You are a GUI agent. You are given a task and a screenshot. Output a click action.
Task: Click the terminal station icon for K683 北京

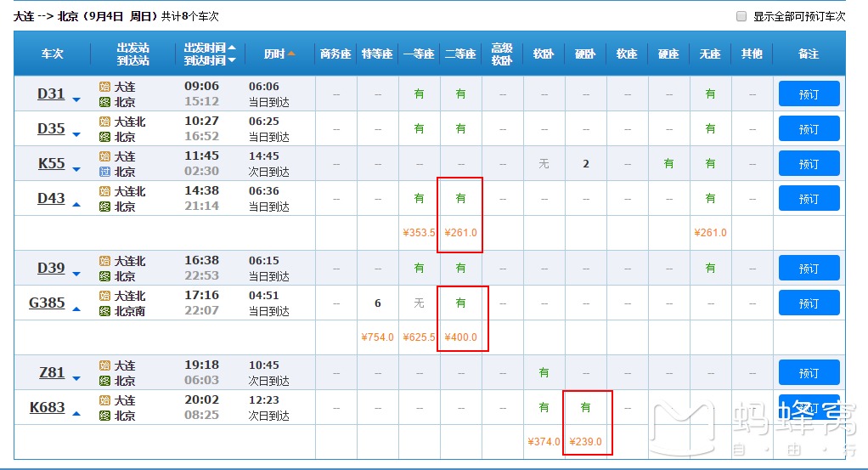104,416
